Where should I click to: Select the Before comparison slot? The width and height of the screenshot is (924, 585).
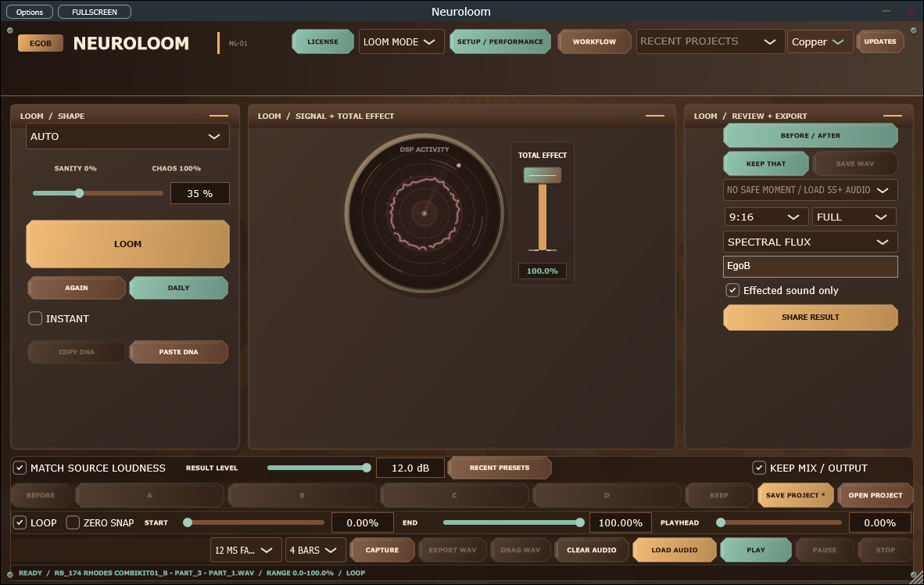(41, 495)
